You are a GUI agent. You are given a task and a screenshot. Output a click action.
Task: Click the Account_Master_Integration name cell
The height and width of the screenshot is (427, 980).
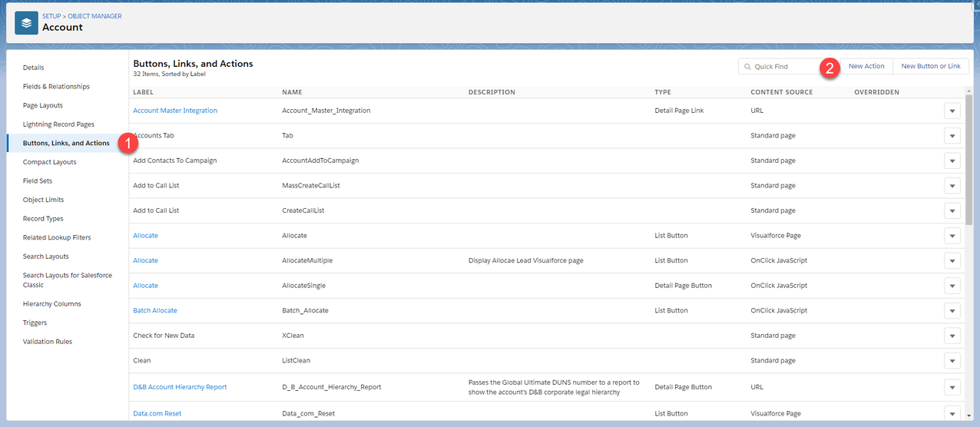[326, 111]
